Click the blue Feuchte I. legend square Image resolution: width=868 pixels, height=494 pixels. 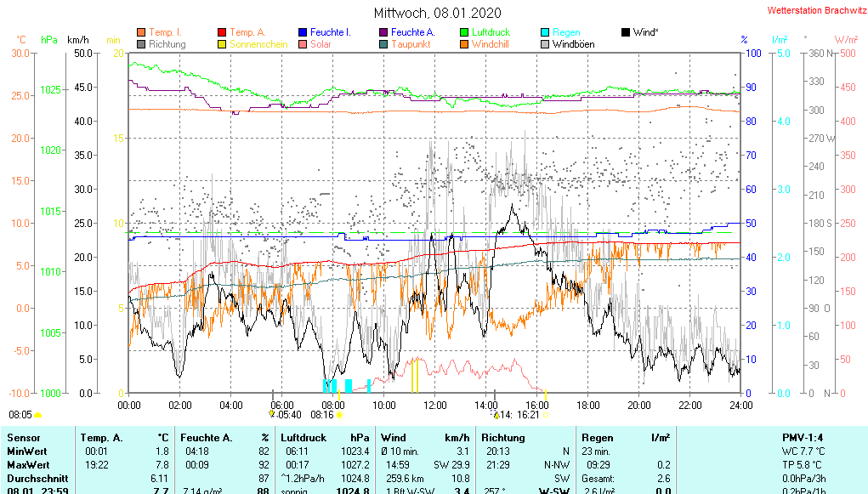(x=303, y=32)
